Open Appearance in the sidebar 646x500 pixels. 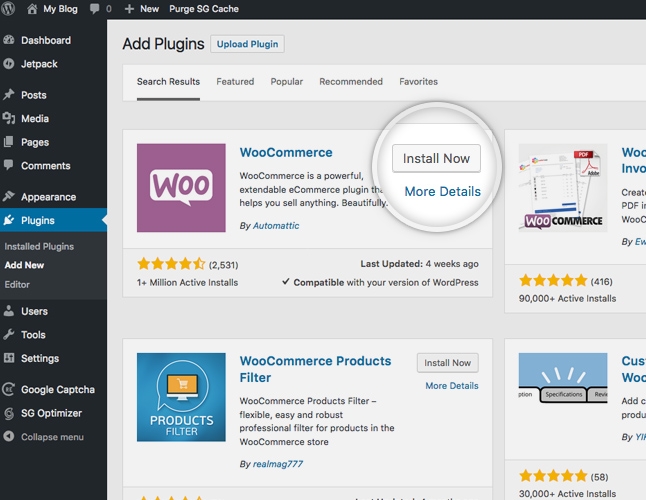point(49,197)
